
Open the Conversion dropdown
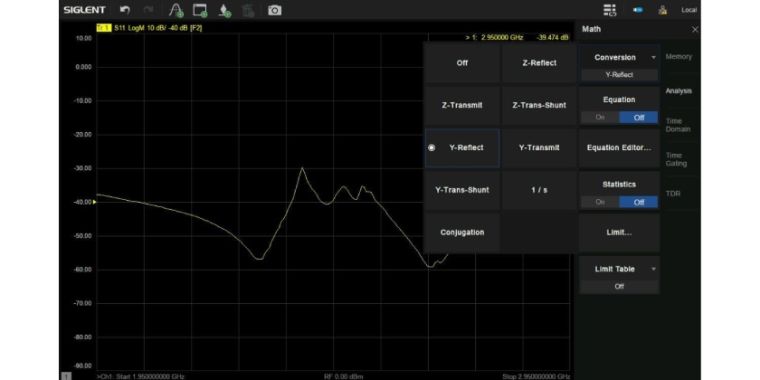[x=619, y=57]
